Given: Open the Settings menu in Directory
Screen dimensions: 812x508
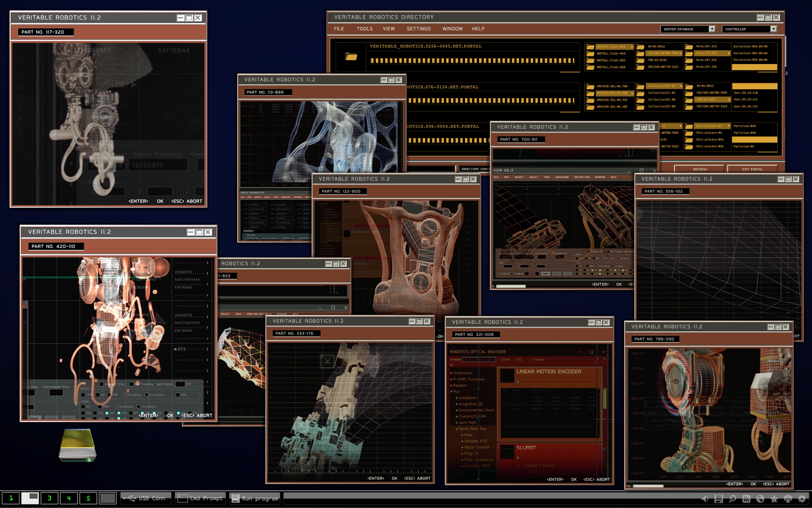Looking at the screenshot, I should [x=418, y=29].
